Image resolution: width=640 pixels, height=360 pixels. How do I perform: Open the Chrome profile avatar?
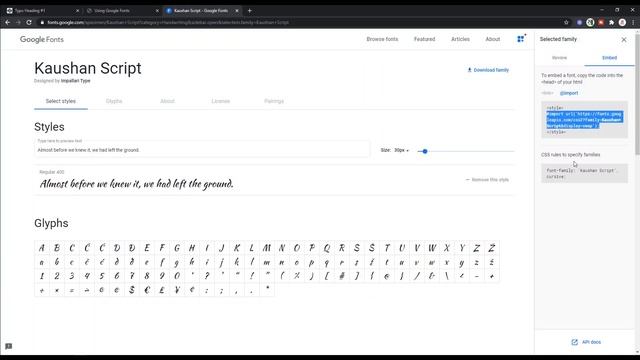coord(622,22)
